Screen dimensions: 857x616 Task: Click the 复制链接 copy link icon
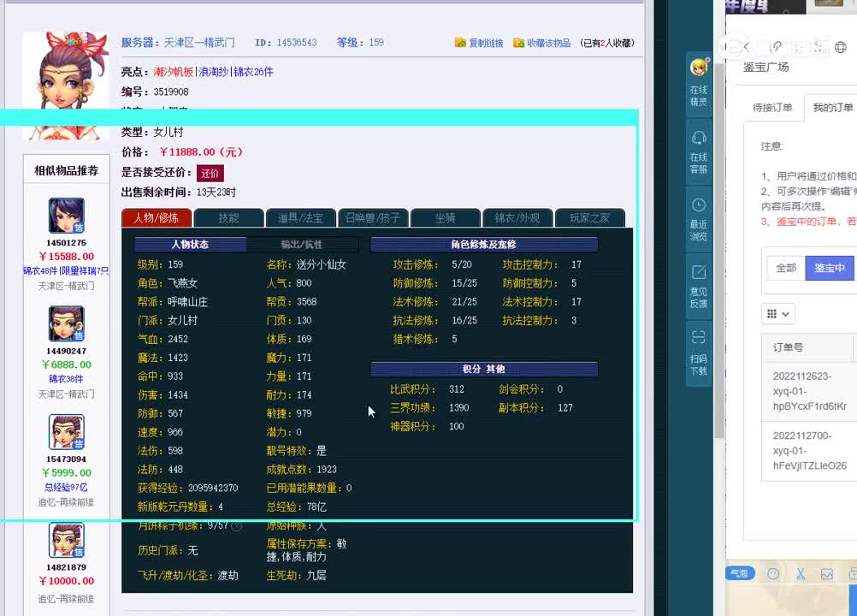coord(461,43)
